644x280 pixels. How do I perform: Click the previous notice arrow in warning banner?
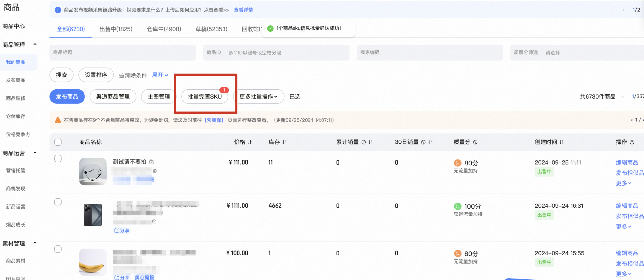point(632,120)
